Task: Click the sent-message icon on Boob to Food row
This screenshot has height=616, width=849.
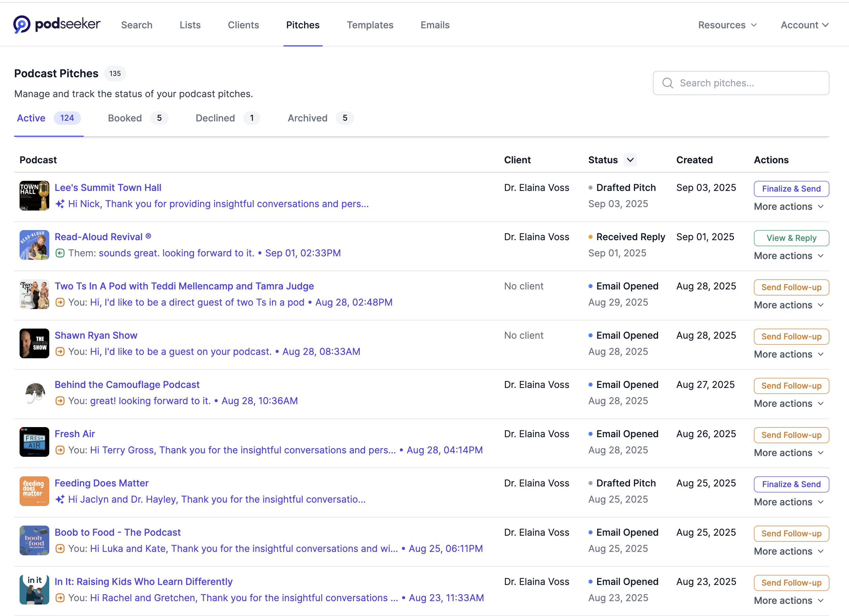Action: [x=60, y=549]
